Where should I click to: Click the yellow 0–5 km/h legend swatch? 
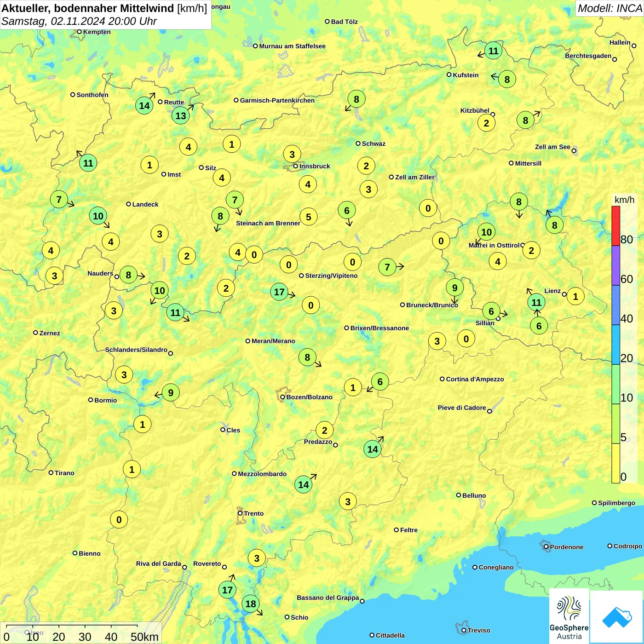[615, 463]
